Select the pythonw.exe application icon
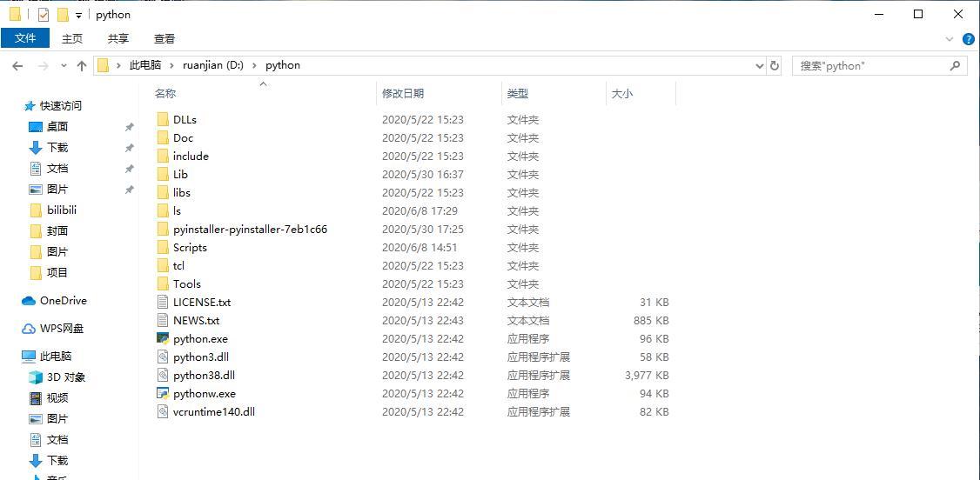The width and height of the screenshot is (980, 480). tap(163, 394)
